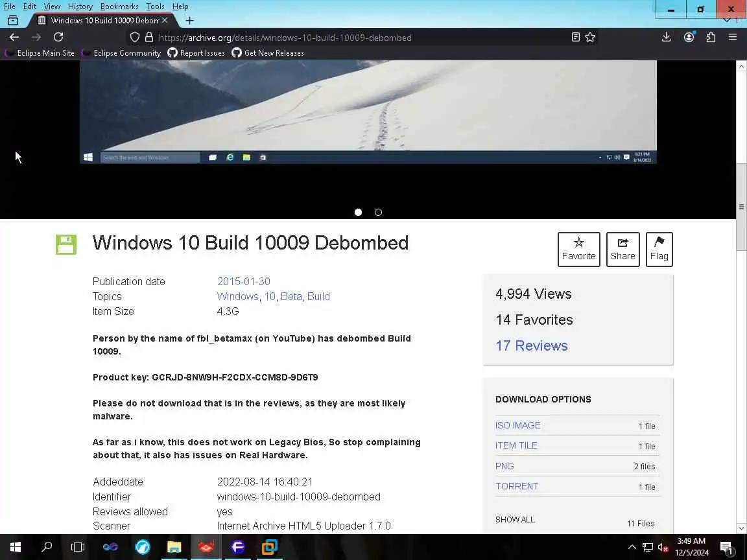Image resolution: width=747 pixels, height=560 pixels.
Task: Open taskbar Search
Action: [x=47, y=547]
